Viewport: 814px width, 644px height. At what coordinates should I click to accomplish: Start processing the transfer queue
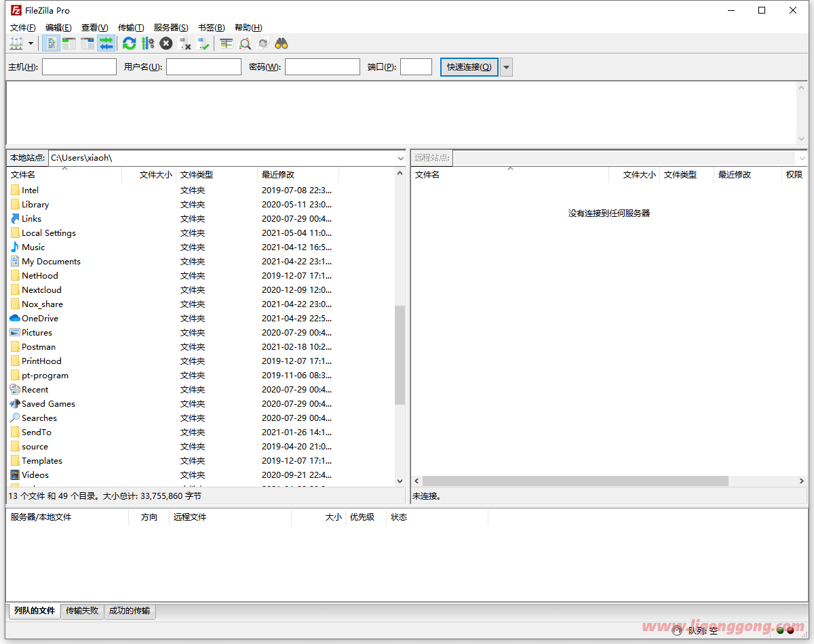point(148,43)
